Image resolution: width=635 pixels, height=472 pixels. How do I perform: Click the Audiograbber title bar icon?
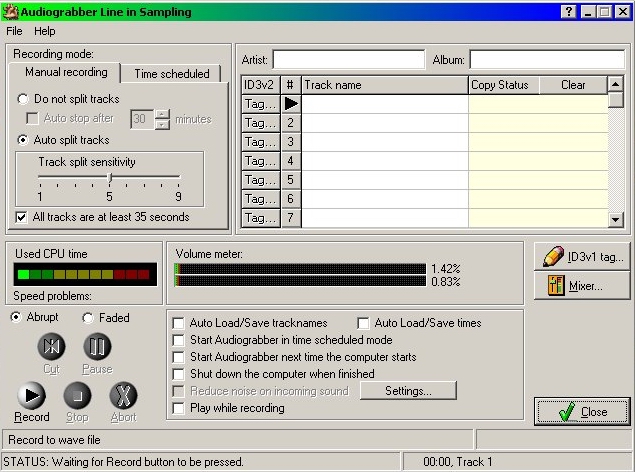(x=11, y=11)
